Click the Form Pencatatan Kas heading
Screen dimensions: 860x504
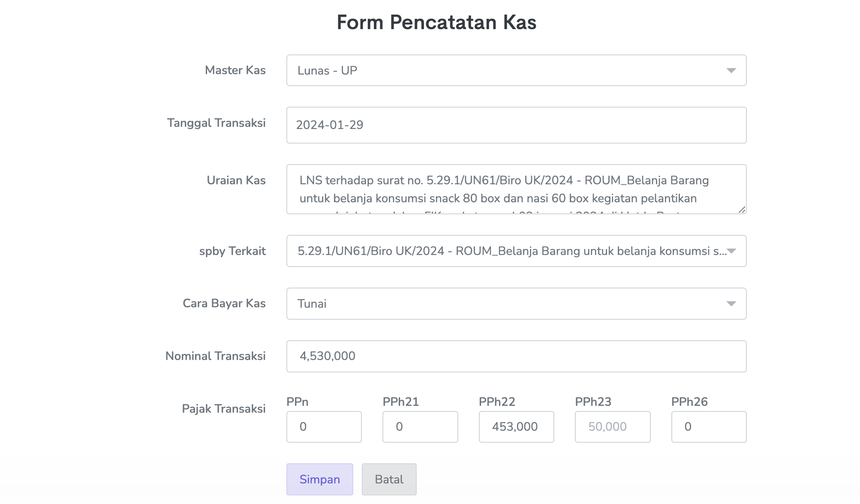pos(436,22)
